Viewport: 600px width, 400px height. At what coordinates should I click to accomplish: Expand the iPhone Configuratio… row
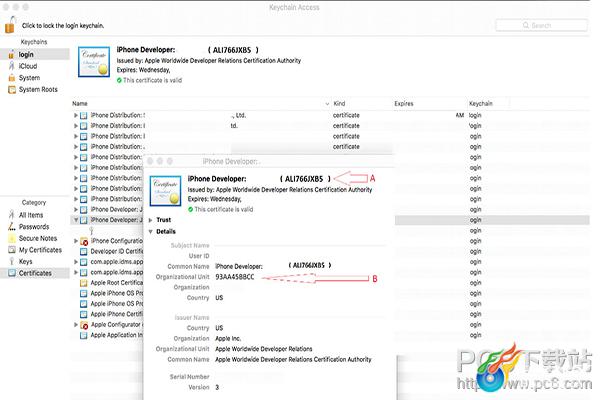pos(76,241)
